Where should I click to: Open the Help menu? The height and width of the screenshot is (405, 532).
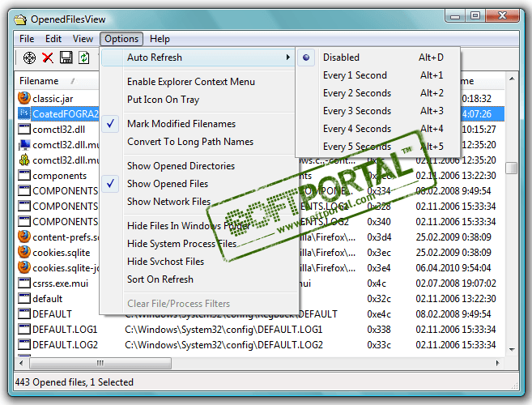pos(160,39)
